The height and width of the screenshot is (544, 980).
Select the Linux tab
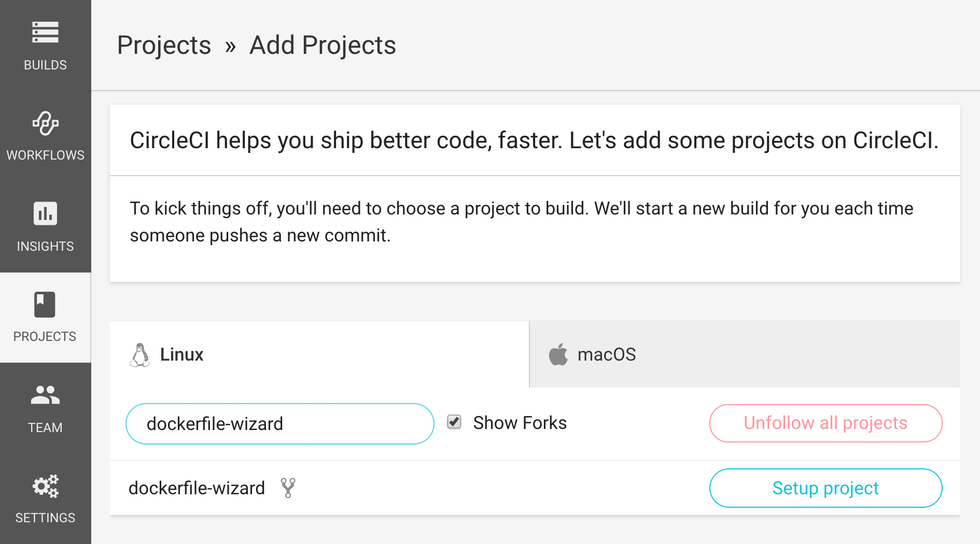click(319, 354)
